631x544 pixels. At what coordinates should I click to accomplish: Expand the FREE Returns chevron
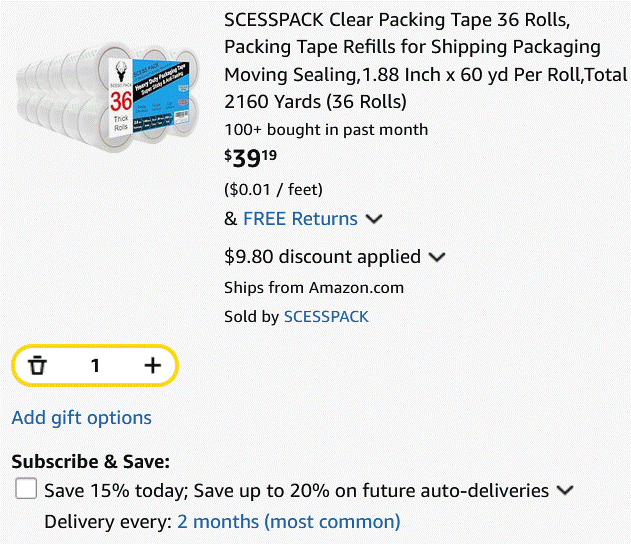click(x=374, y=219)
